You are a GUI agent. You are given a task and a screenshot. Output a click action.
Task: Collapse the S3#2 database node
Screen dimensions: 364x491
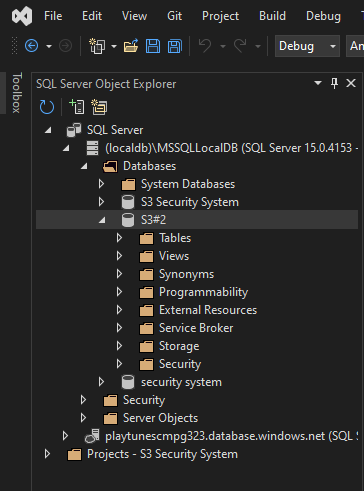(102, 220)
